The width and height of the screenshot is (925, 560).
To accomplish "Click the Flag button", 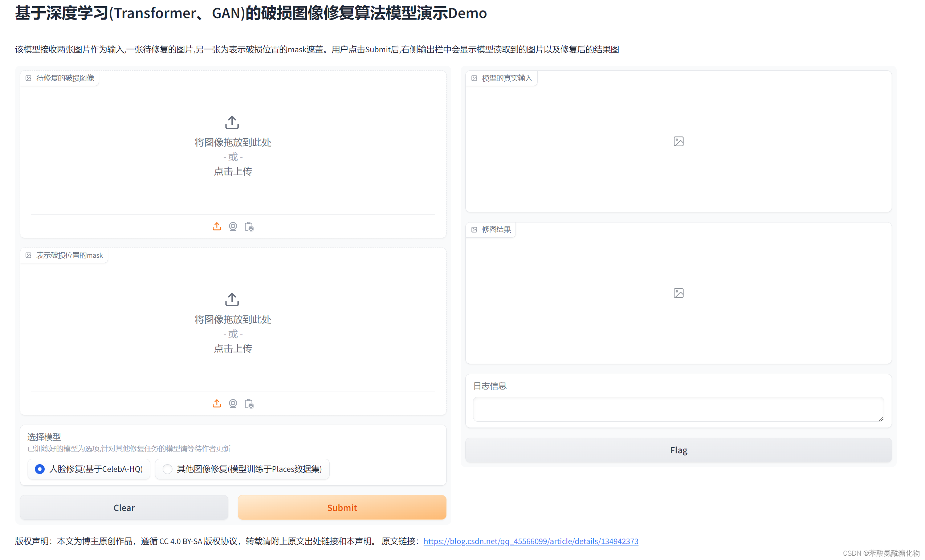I will pos(679,450).
